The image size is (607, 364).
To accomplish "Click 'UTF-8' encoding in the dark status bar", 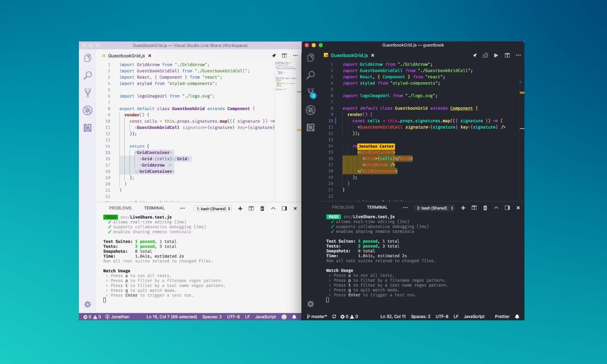I will (x=442, y=317).
